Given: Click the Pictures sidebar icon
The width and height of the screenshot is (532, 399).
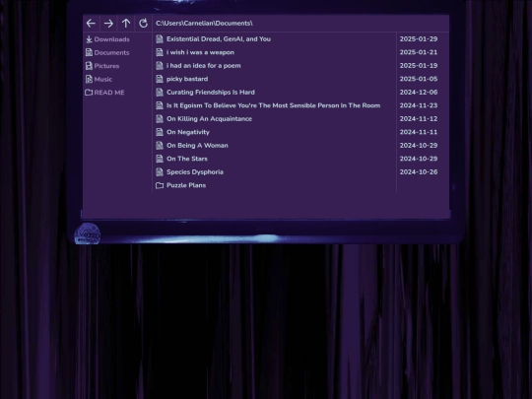Looking at the screenshot, I should coord(89,66).
